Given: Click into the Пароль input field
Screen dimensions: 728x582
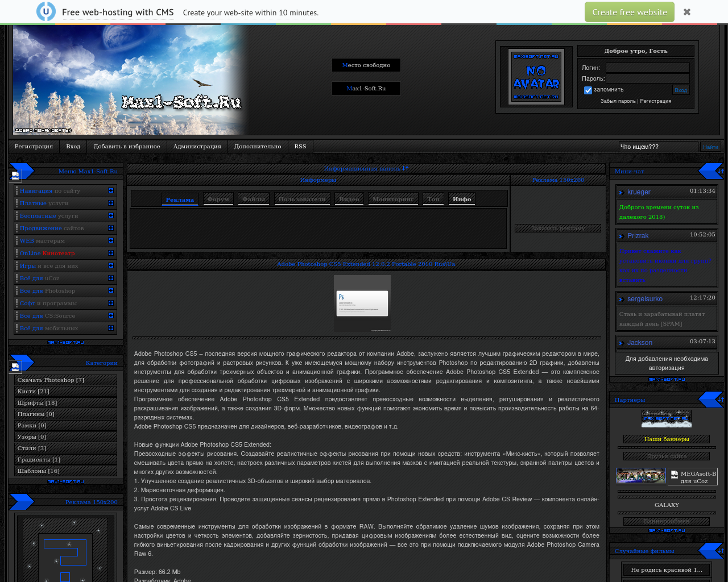Looking at the screenshot, I should click(x=647, y=78).
